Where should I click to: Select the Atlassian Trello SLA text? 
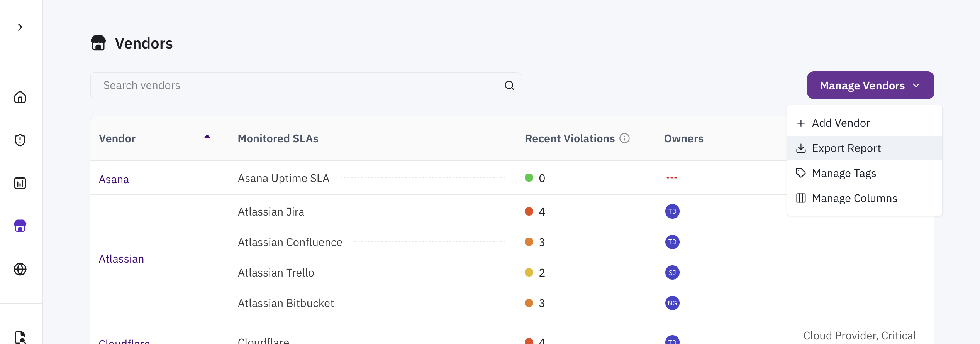pyautogui.click(x=276, y=273)
